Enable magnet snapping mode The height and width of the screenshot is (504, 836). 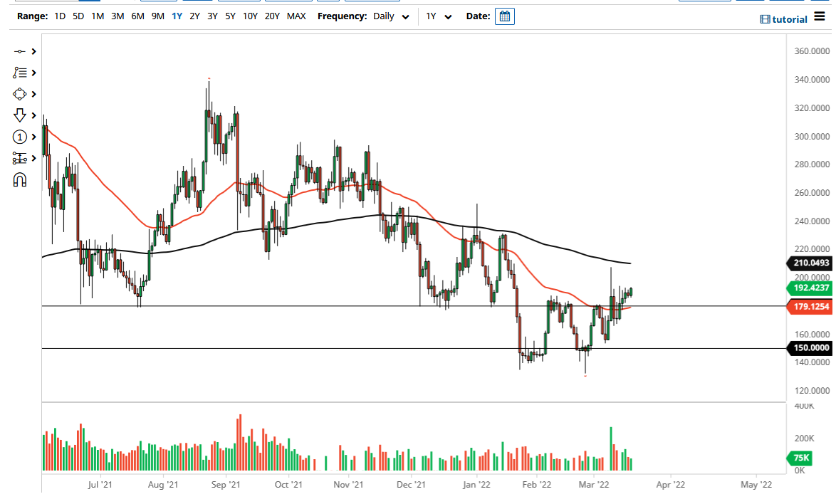click(19, 179)
